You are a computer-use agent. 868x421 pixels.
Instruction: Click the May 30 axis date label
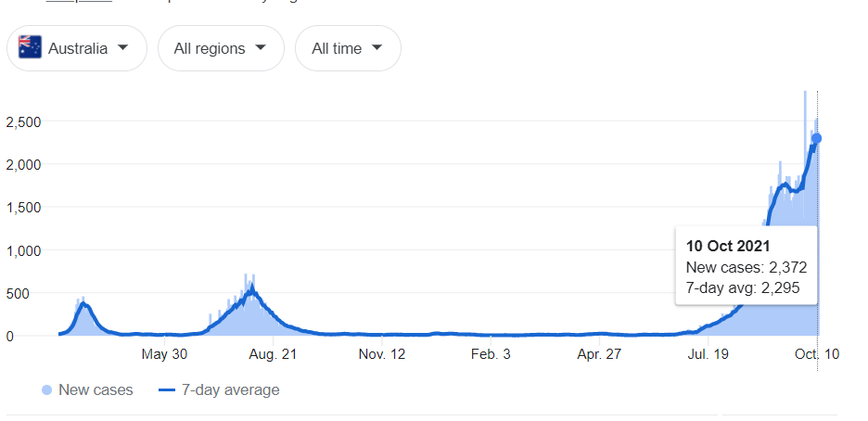tap(164, 354)
